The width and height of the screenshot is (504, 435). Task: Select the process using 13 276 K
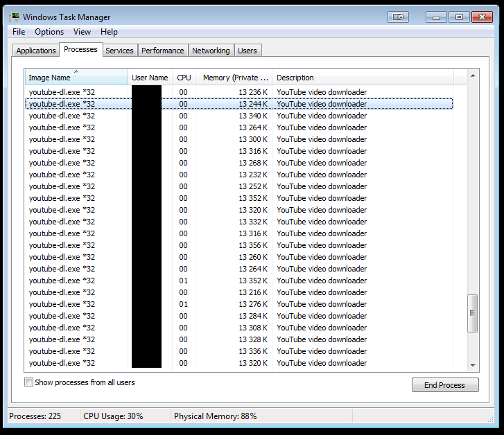(x=239, y=304)
